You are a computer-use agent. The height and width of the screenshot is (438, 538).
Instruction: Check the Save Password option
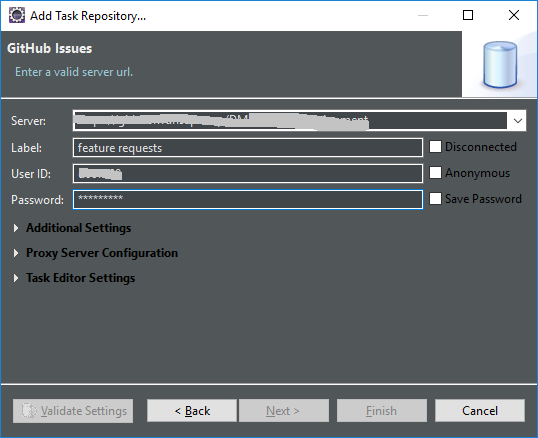pos(435,199)
